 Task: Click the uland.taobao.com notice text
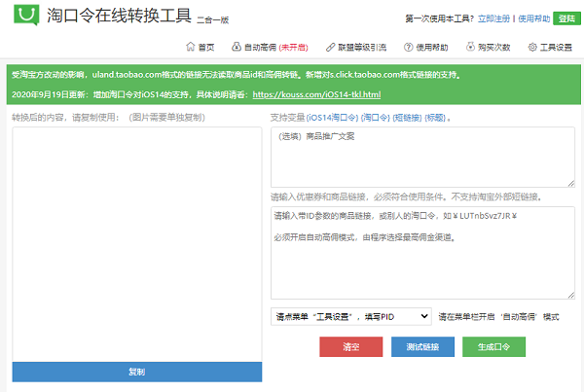pos(237,75)
